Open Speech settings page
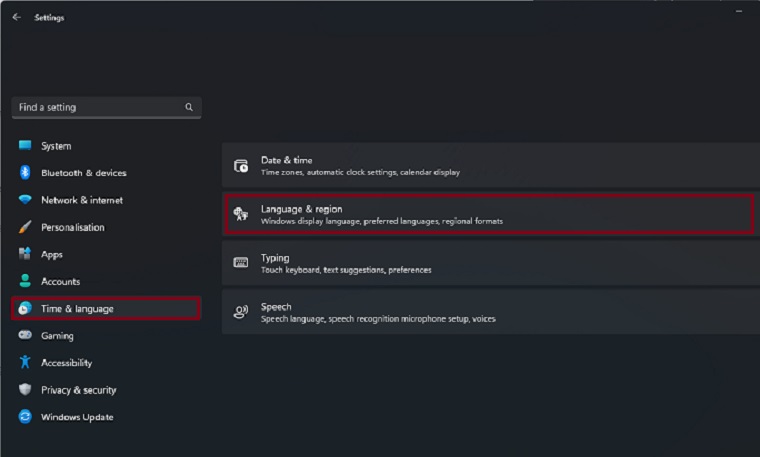The image size is (760, 457). point(489,312)
